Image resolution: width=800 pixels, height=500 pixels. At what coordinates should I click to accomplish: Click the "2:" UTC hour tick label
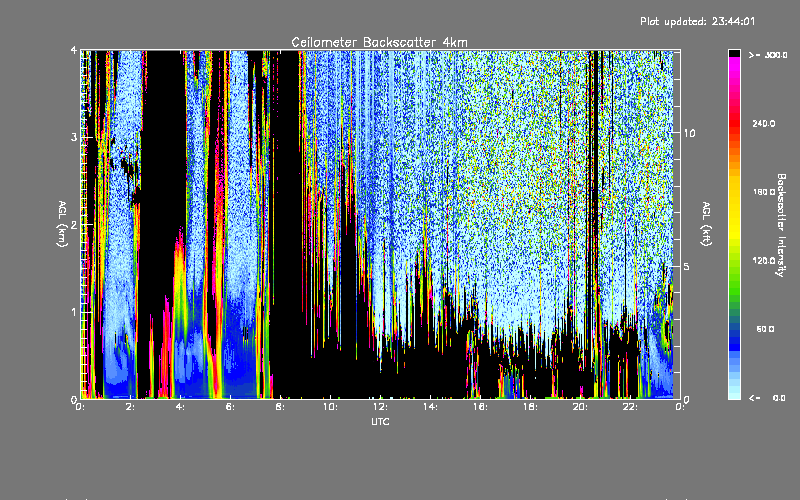[131, 407]
